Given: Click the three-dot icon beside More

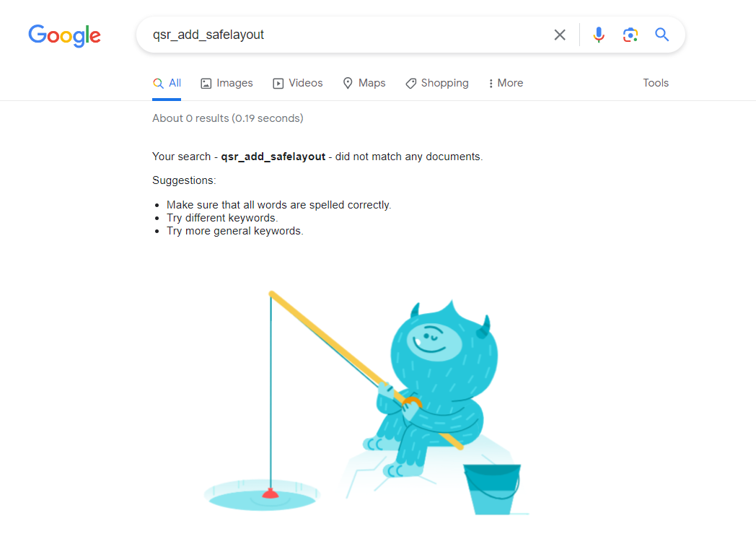Looking at the screenshot, I should (491, 84).
